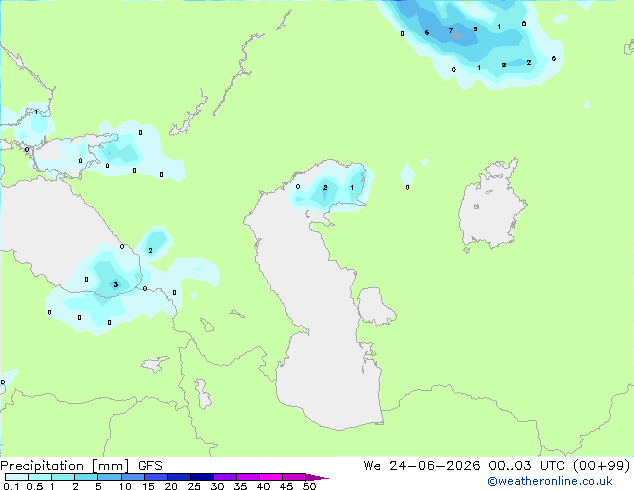
Task: Select the 5–10 mm legend color swatch
Action: [109, 477]
